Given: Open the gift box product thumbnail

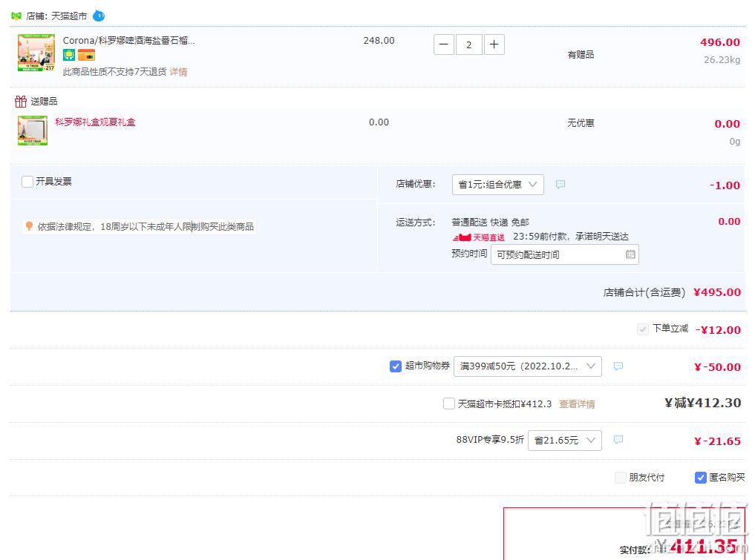Looking at the screenshot, I should click(x=33, y=131).
